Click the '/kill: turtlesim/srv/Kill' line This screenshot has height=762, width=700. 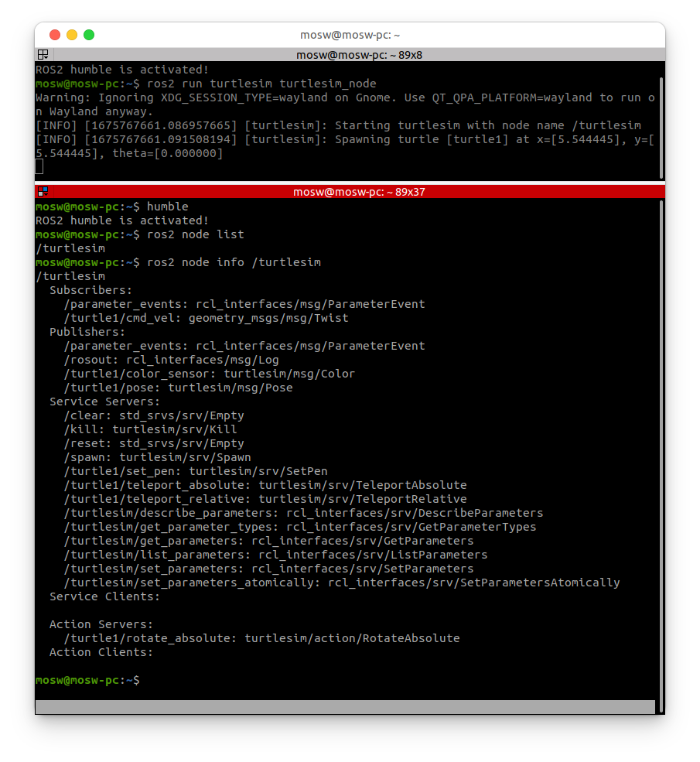pos(150,429)
